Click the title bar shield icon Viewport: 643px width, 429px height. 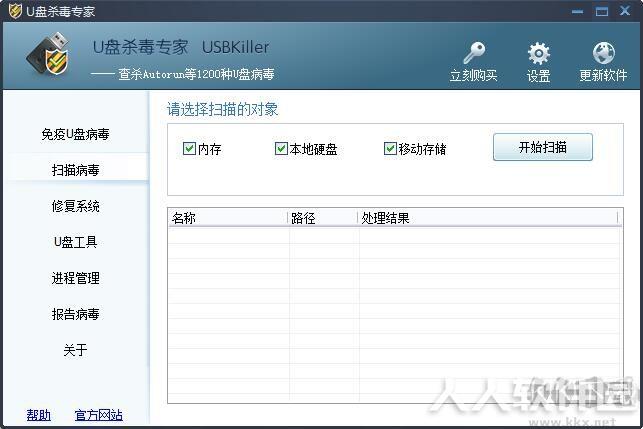click(x=15, y=11)
